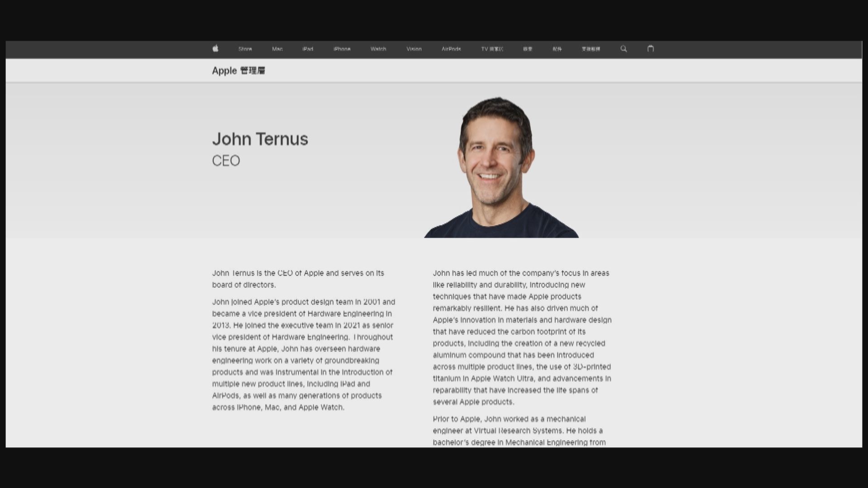
Task: Go to the Mac section
Action: coord(277,49)
